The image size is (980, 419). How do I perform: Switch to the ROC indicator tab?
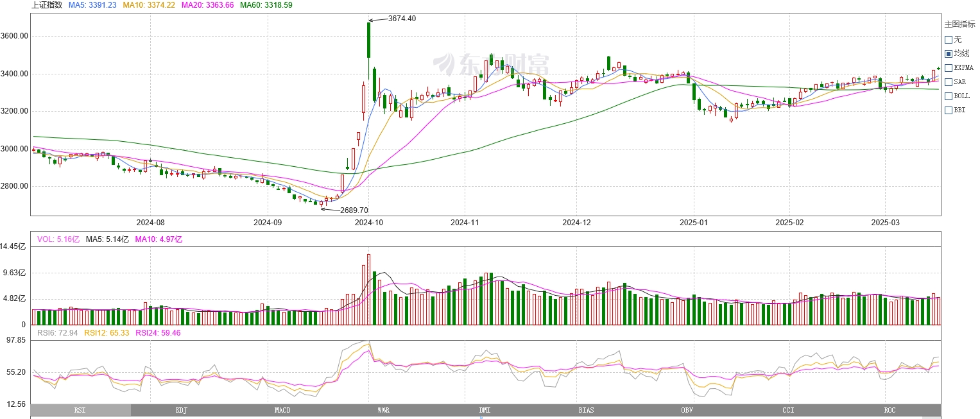(890, 410)
